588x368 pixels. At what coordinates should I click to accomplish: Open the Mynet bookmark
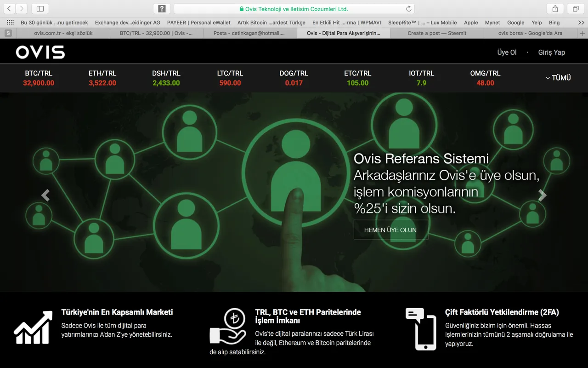[492, 22]
